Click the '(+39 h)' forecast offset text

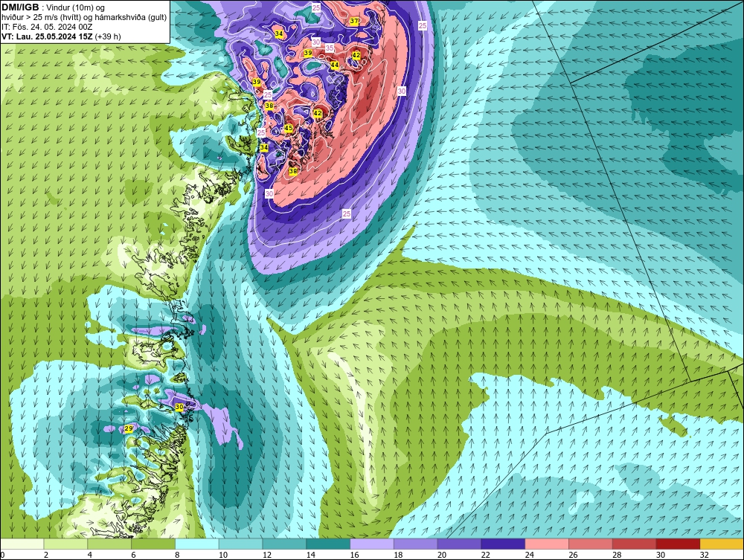coord(108,36)
